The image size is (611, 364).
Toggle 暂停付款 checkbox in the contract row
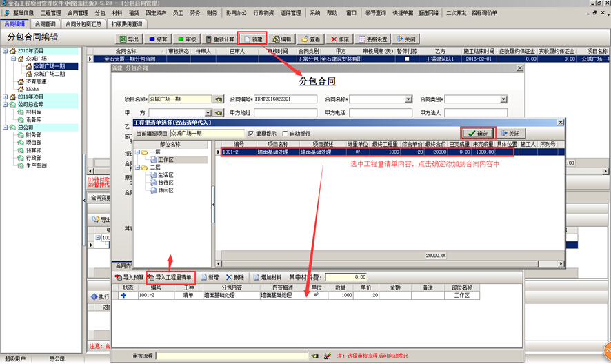point(407,59)
